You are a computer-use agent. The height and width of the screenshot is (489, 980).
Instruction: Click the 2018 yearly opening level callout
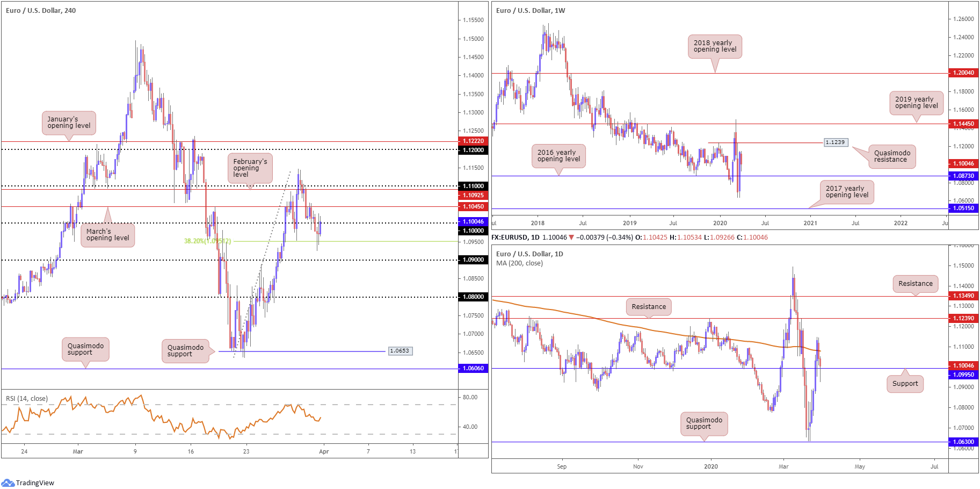pos(714,46)
